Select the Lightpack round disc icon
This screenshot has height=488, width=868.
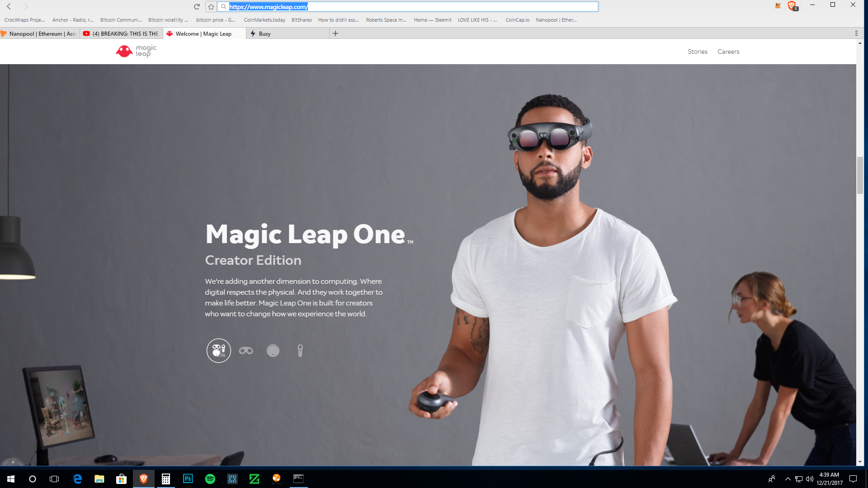coord(273,351)
